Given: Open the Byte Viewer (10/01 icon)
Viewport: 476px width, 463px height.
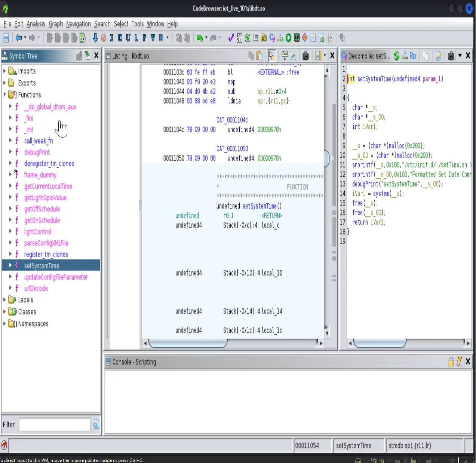Looking at the screenshot, I should tap(239, 37).
